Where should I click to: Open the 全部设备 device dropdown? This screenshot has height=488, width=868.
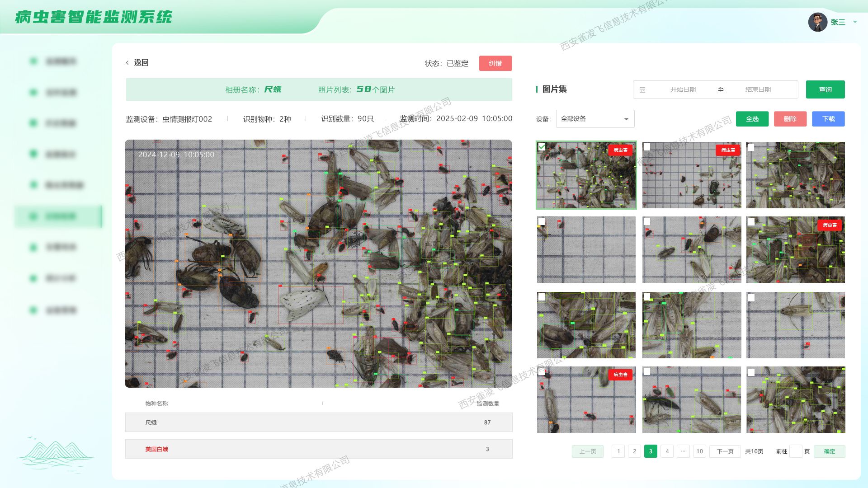click(595, 119)
